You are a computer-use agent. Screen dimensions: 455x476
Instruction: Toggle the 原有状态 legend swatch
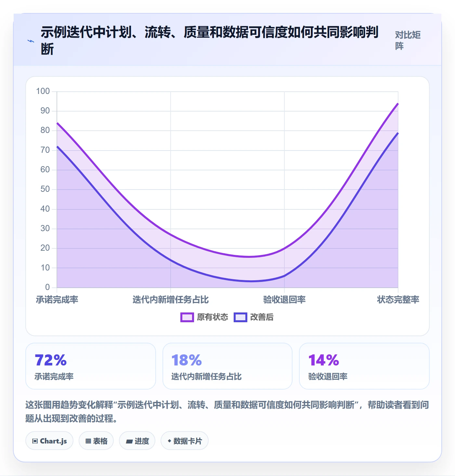tap(187, 317)
